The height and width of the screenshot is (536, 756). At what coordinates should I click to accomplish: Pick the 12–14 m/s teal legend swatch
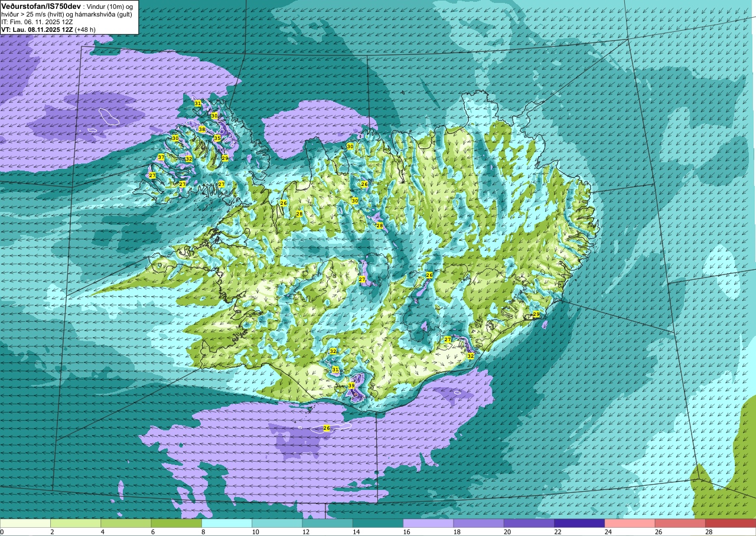pos(327,523)
